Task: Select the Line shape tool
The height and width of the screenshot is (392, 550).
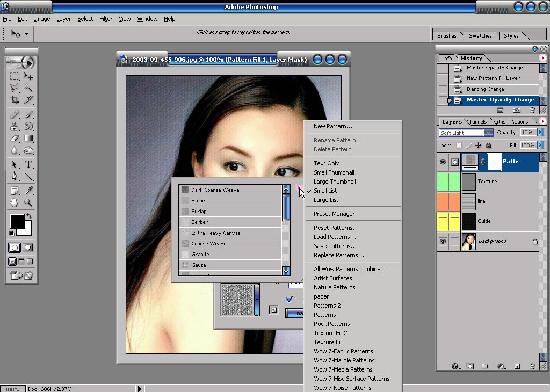Action: click(28, 176)
